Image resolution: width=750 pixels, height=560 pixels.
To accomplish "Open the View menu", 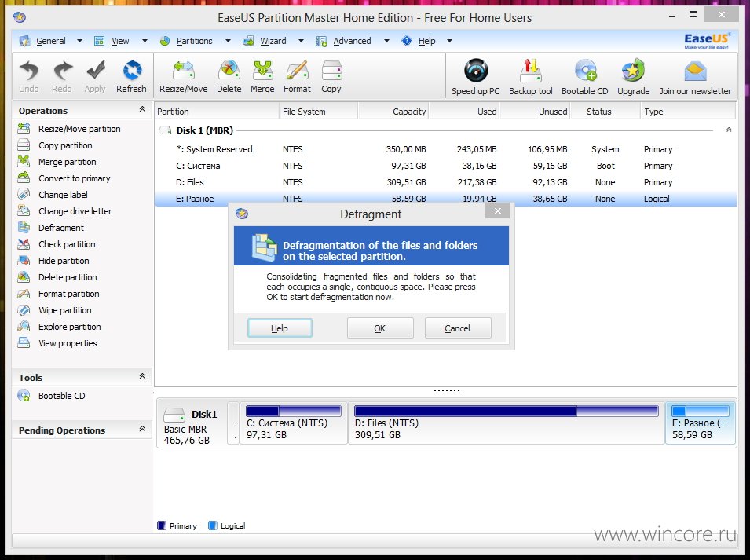I will click(x=120, y=41).
